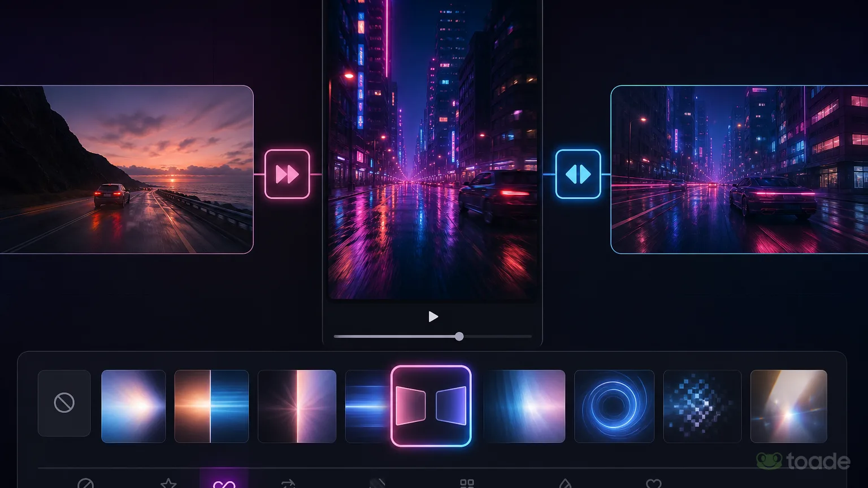Image resolution: width=868 pixels, height=488 pixels.
Task: Pick the pixelated dissolve transition
Action: [702, 406]
